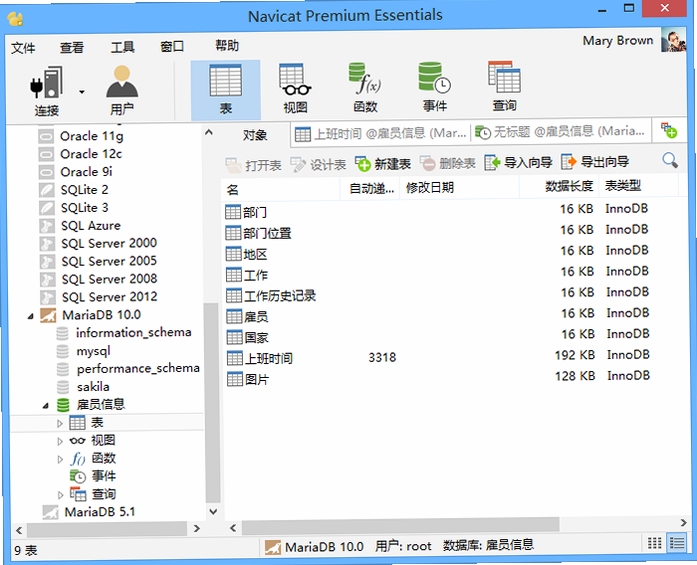Click the Mary Brown profile picture
Image resolution: width=697 pixels, height=565 pixels.
[x=673, y=40]
